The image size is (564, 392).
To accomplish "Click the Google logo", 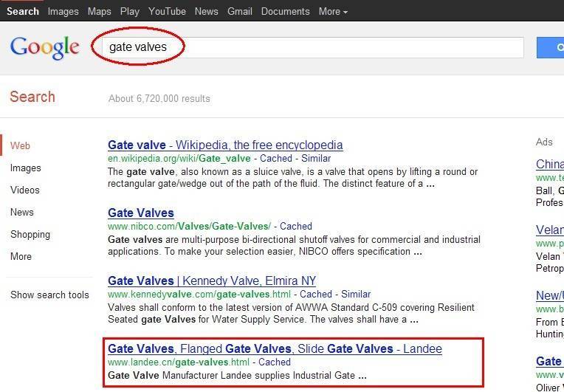I will (x=45, y=48).
